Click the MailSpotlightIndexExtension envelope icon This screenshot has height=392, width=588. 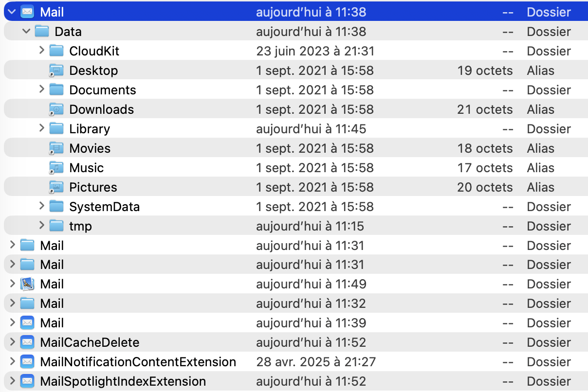pyautogui.click(x=27, y=381)
